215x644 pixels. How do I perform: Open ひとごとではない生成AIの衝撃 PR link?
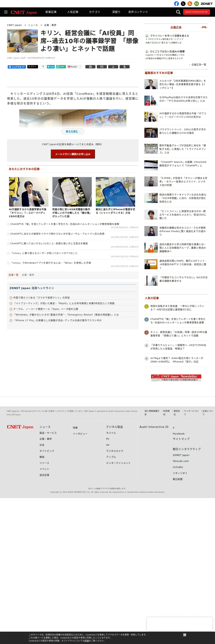point(167,51)
